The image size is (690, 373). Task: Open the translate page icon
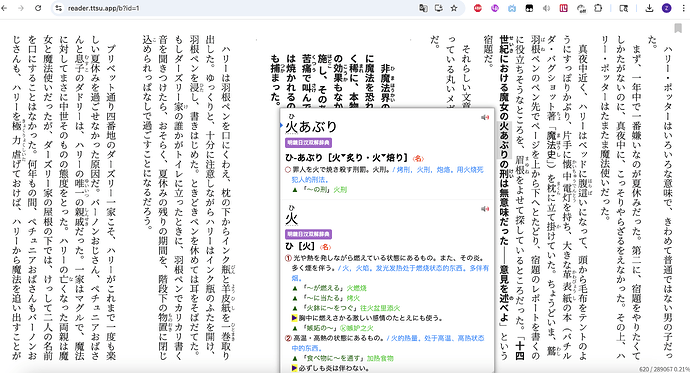[x=423, y=8]
